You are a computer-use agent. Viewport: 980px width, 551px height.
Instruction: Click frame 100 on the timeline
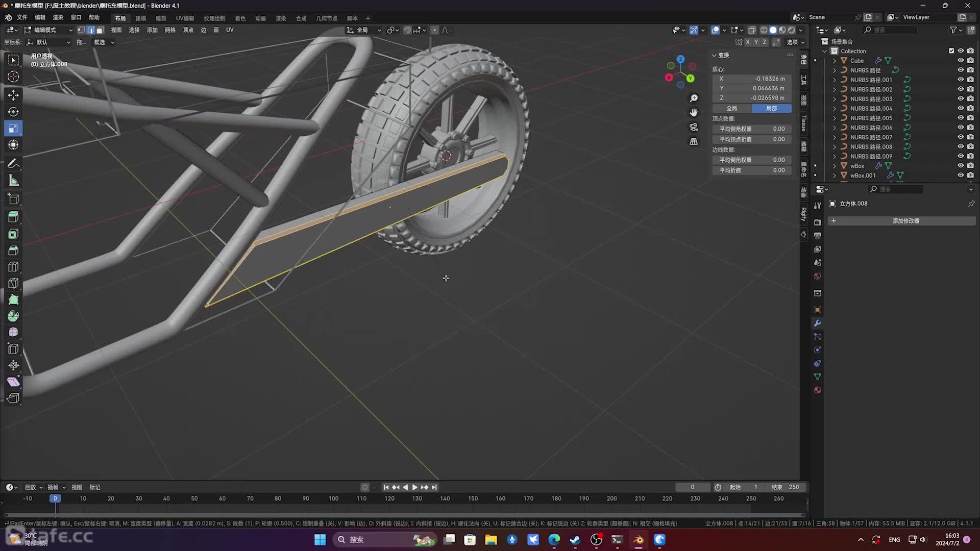333,498
